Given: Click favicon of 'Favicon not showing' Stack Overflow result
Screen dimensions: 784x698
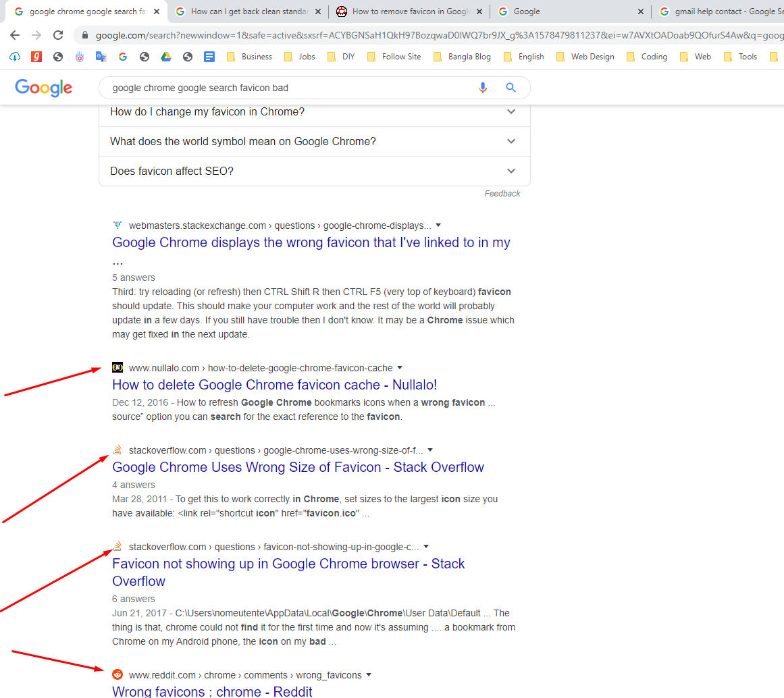Looking at the screenshot, I should click(x=117, y=546).
